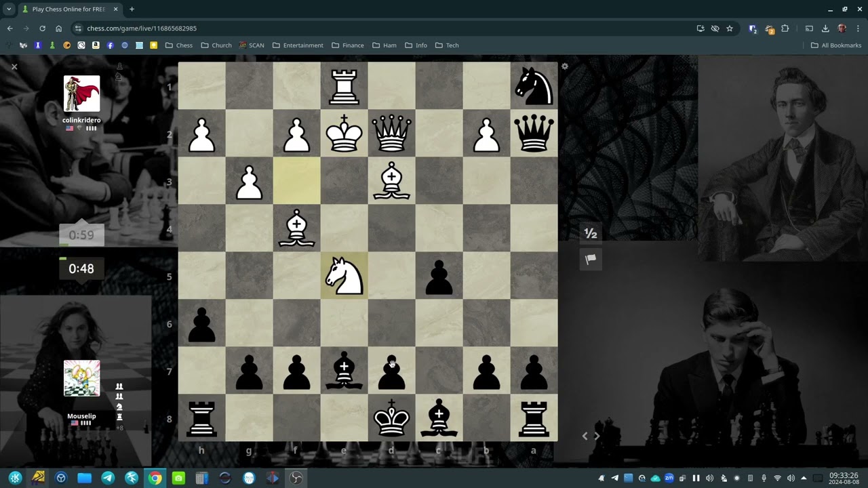Open Mouselip's player avatar
Viewport: 868px width, 488px height.
click(81, 378)
